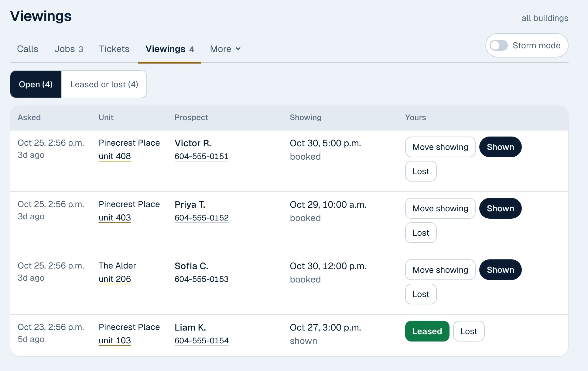Call phone number 604-555-0151

coord(201,156)
